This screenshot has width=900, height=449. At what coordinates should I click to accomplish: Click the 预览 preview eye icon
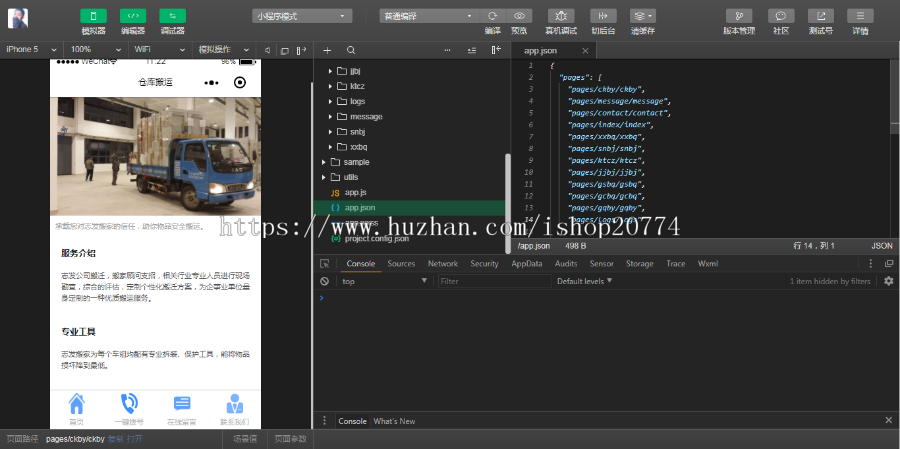pos(519,16)
